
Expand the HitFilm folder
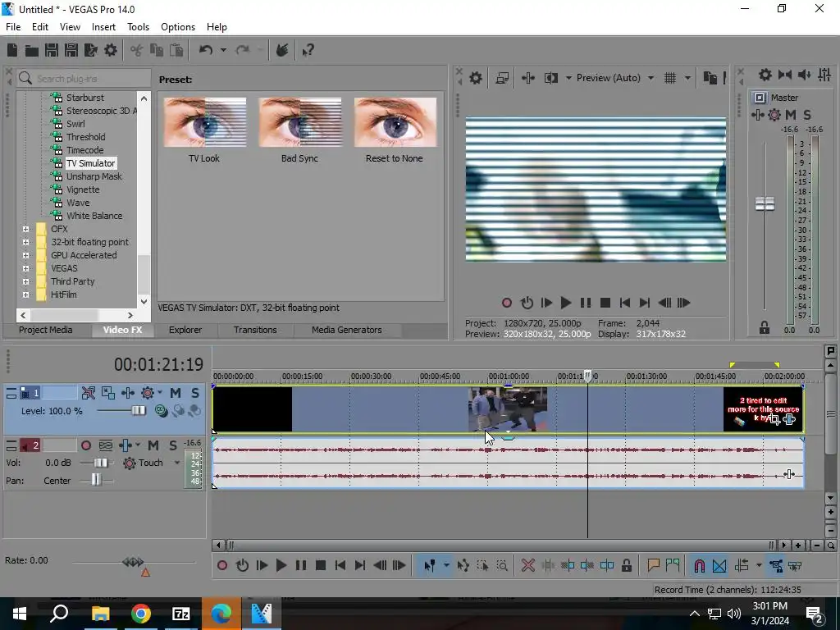(25, 294)
